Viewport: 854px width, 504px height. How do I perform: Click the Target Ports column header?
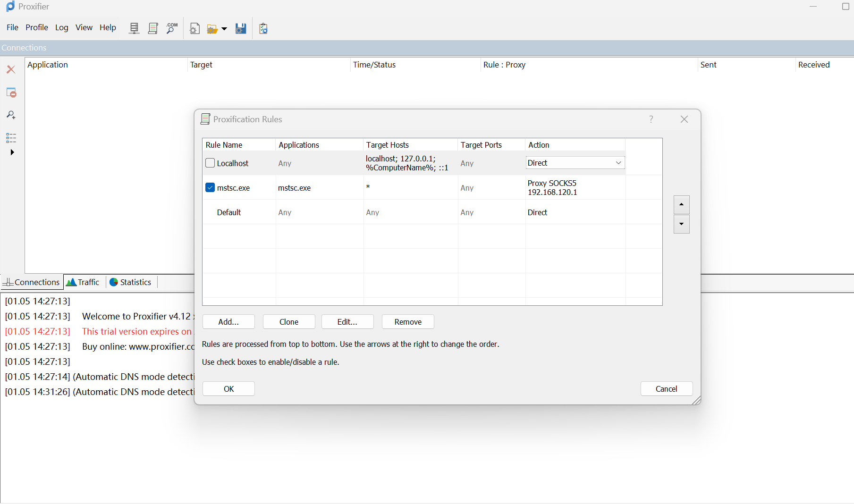tap(491, 145)
